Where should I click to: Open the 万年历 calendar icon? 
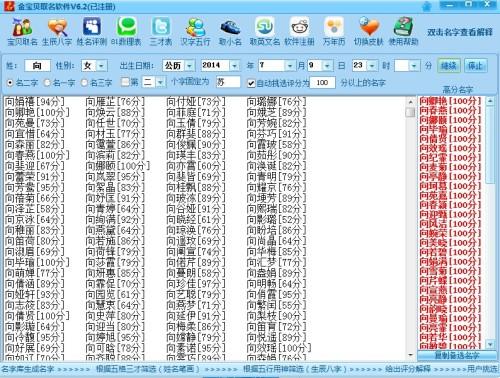pyautogui.click(x=334, y=32)
